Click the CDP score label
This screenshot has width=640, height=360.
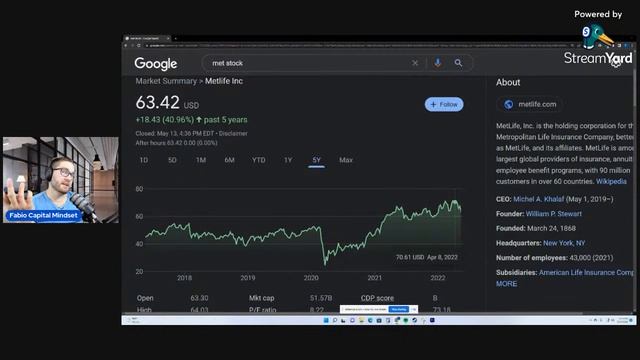pyautogui.click(x=377, y=298)
